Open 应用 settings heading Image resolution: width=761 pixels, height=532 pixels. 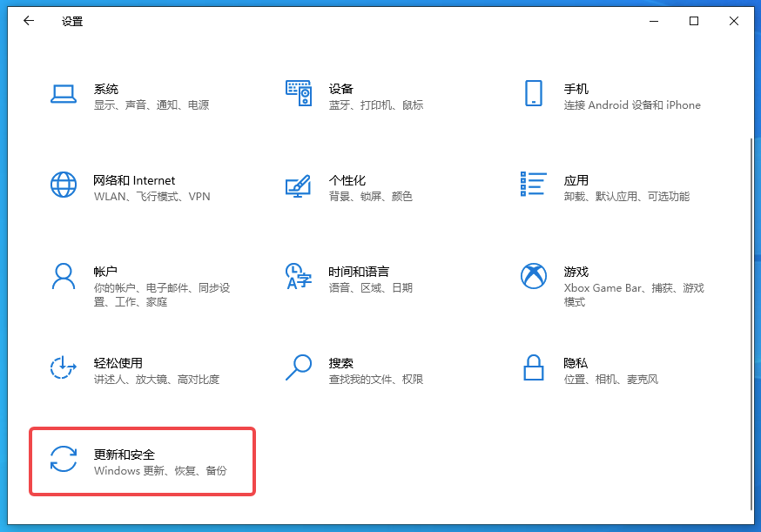pos(576,180)
